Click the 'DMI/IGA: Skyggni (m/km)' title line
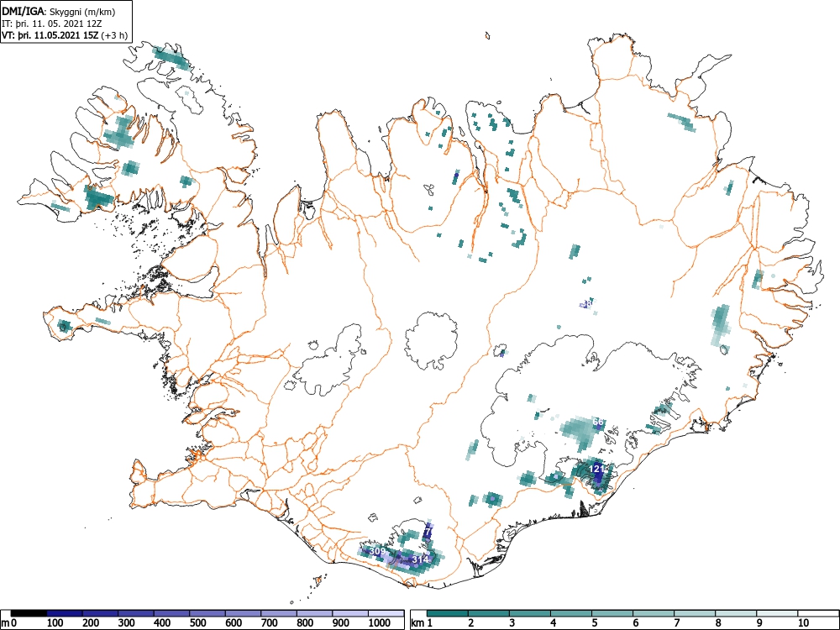The height and width of the screenshot is (630, 840). pos(59,12)
